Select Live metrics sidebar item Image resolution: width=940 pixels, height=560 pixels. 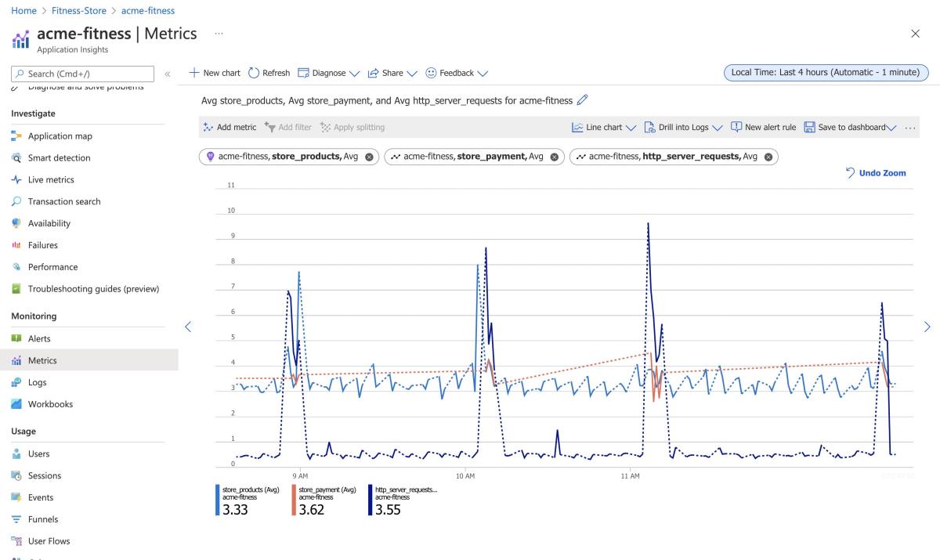(x=51, y=180)
